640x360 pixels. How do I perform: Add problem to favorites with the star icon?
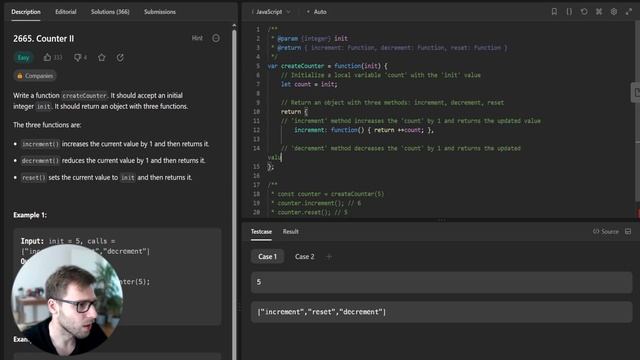(x=102, y=58)
